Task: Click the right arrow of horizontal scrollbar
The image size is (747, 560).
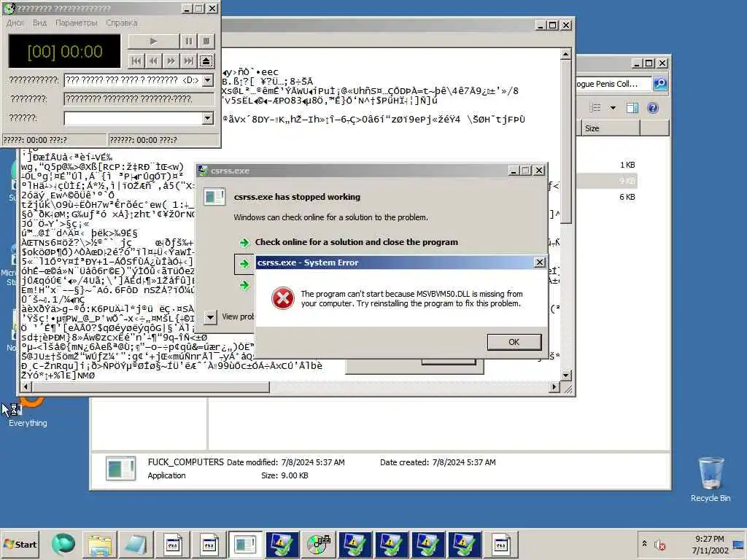Action: coord(554,387)
